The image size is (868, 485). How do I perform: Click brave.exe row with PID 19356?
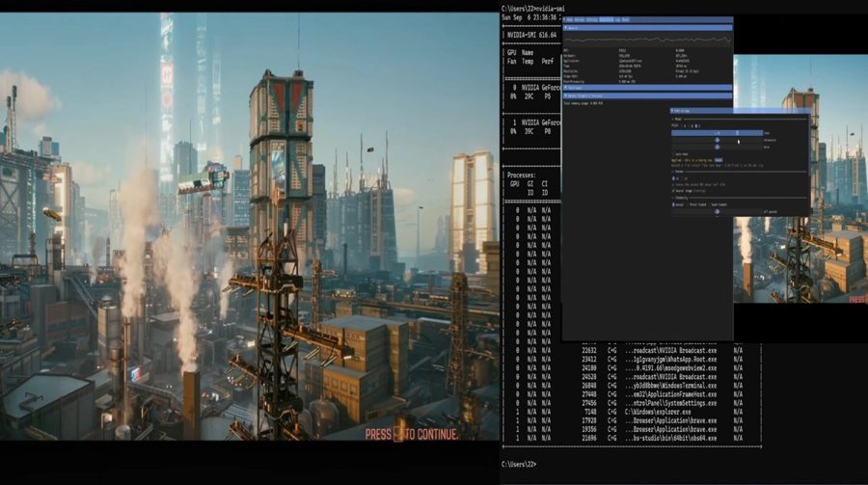click(631, 430)
